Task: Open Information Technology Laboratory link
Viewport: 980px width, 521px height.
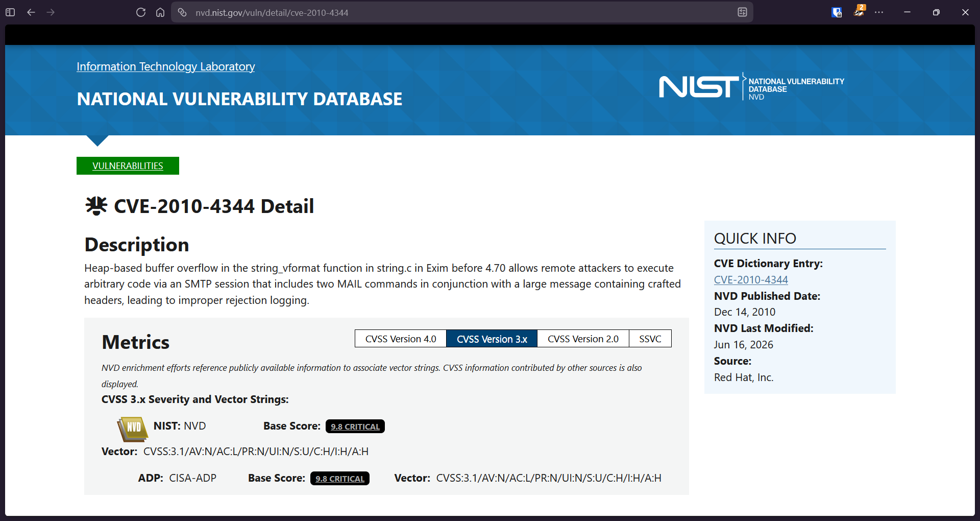Action: pyautogui.click(x=166, y=66)
